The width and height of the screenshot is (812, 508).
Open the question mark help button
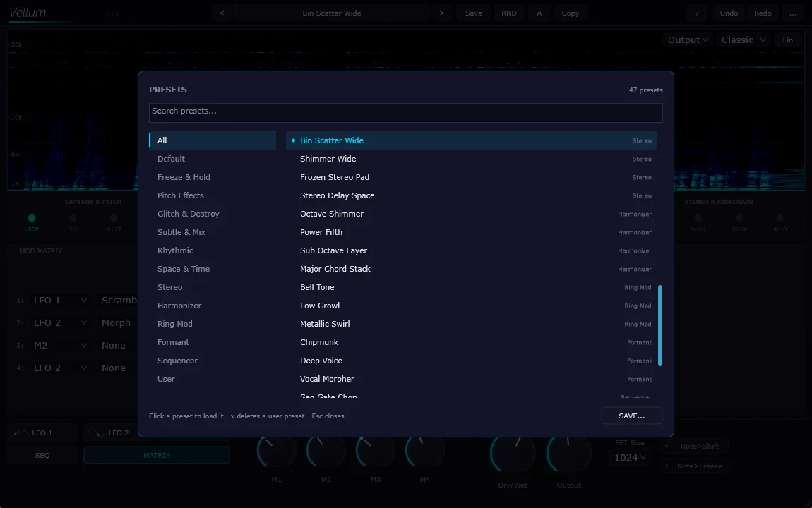click(697, 13)
